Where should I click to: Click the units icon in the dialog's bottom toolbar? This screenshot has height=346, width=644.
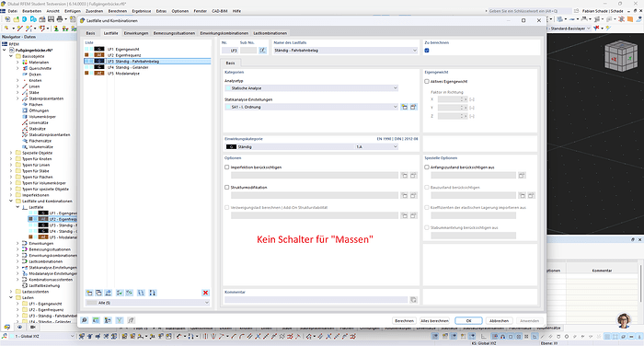pos(96,320)
